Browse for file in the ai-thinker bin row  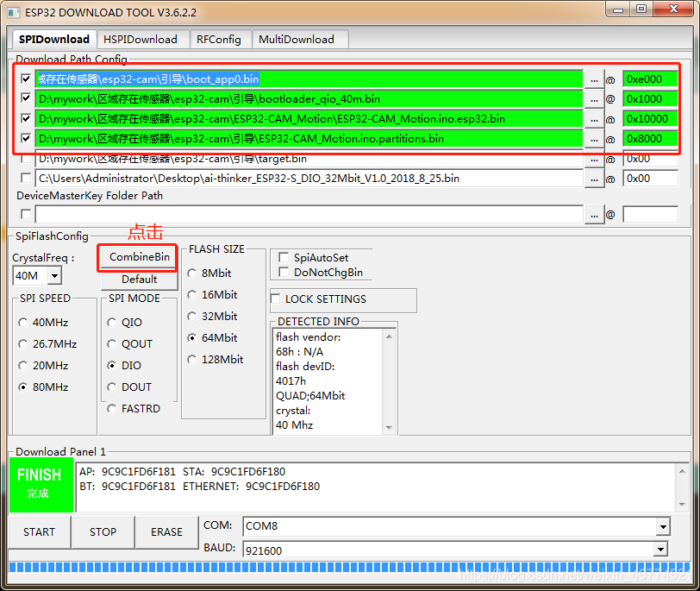tap(594, 179)
